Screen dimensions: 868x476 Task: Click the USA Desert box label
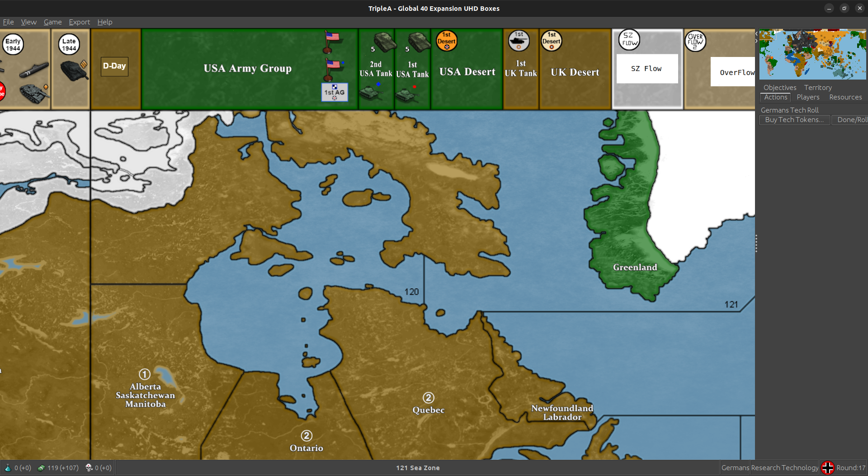(x=467, y=72)
